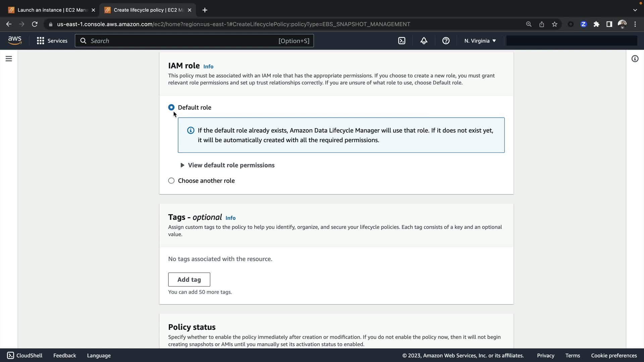Select the Default role radio button
Viewport: 644px width, 362px height.
(x=171, y=107)
